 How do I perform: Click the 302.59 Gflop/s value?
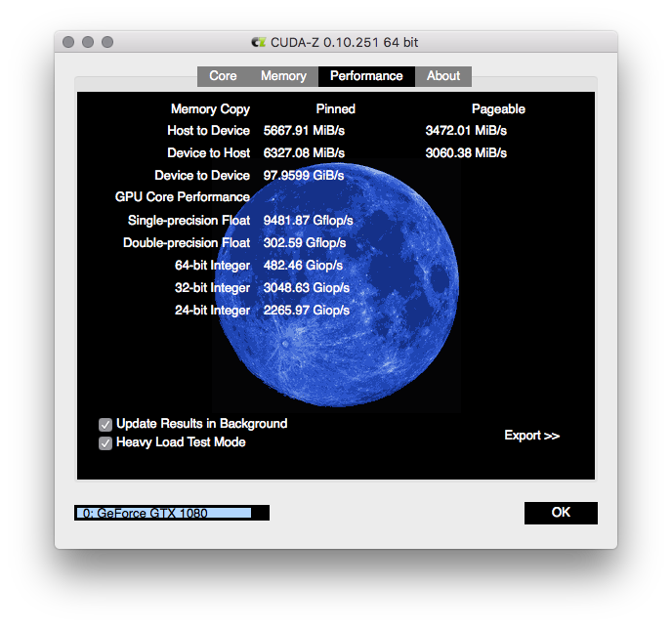pyautogui.click(x=305, y=243)
